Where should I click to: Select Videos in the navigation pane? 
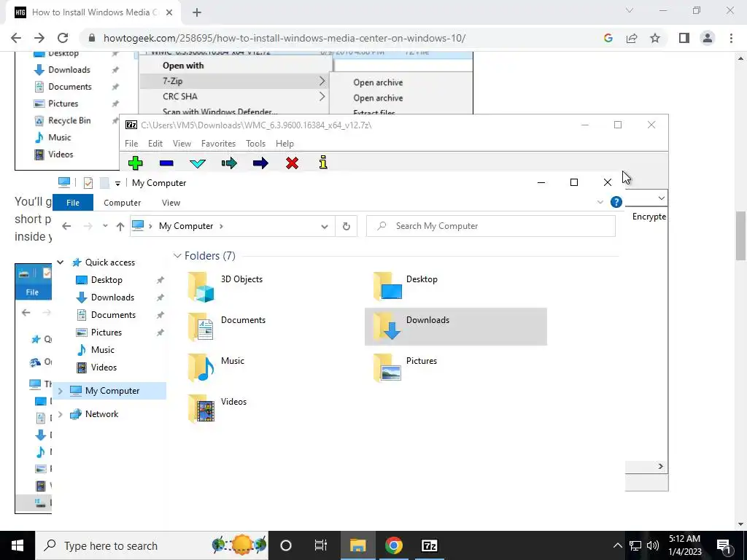(104, 367)
